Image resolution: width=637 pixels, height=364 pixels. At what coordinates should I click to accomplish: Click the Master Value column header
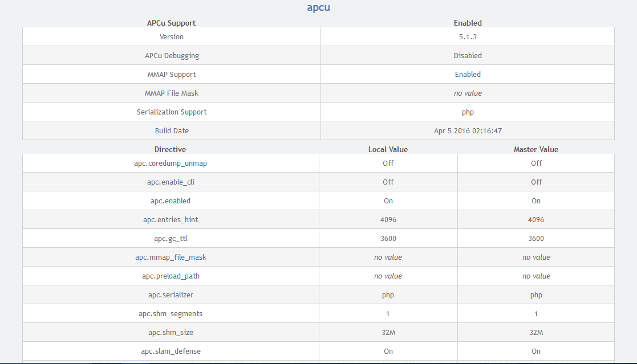(536, 150)
